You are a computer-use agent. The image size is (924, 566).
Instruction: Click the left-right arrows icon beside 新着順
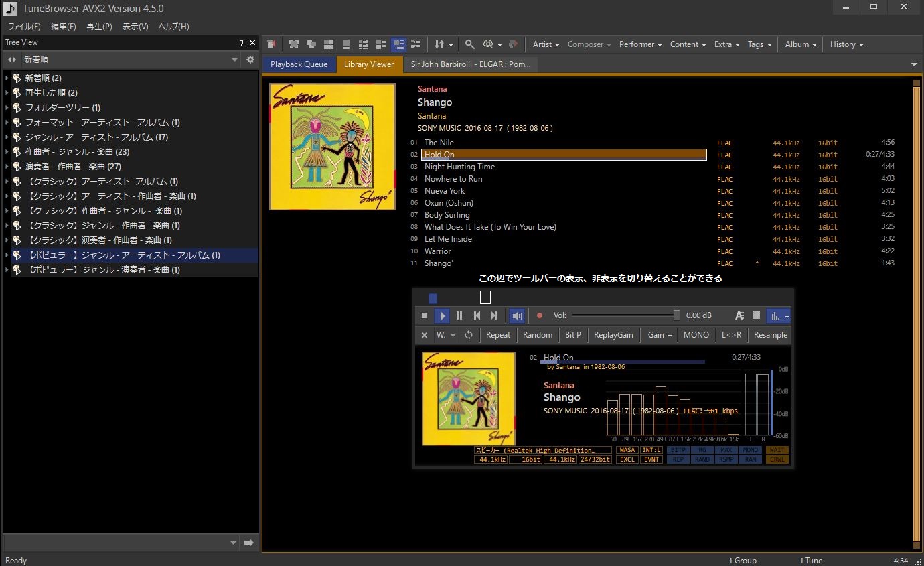tap(12, 60)
